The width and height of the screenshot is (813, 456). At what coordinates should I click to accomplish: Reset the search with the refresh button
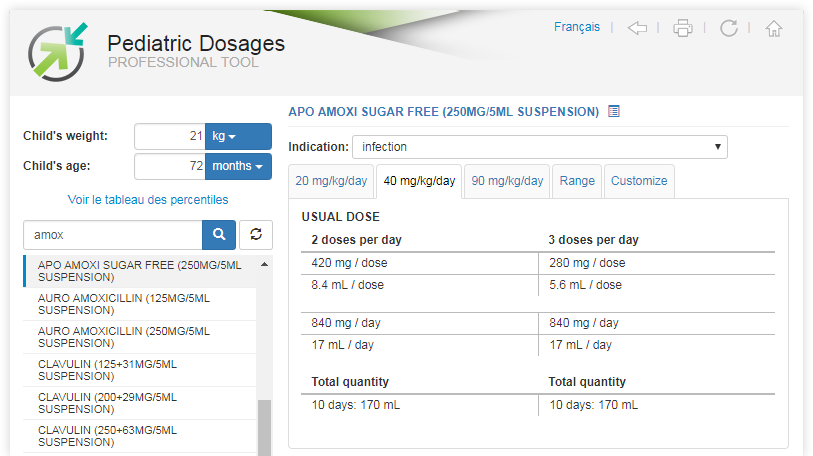(256, 234)
